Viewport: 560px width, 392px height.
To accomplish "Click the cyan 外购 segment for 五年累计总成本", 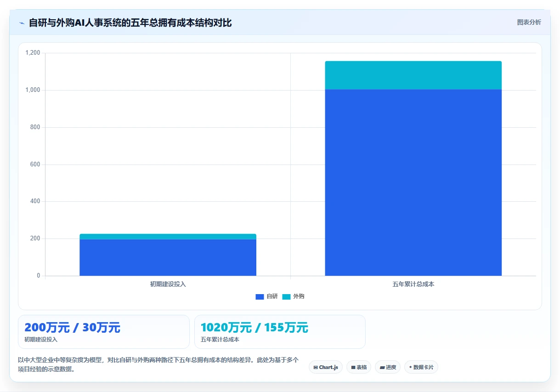I will (413, 75).
